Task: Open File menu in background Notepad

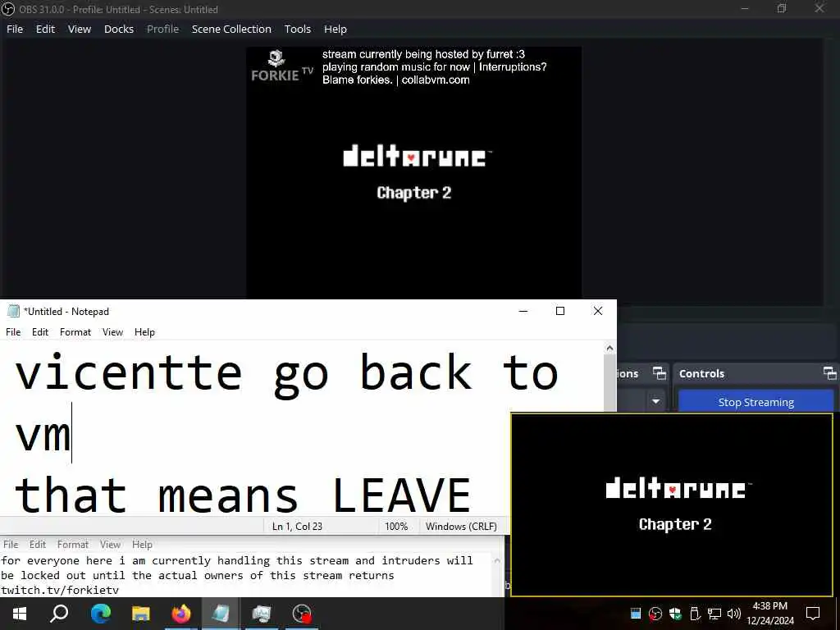Action: point(11,545)
